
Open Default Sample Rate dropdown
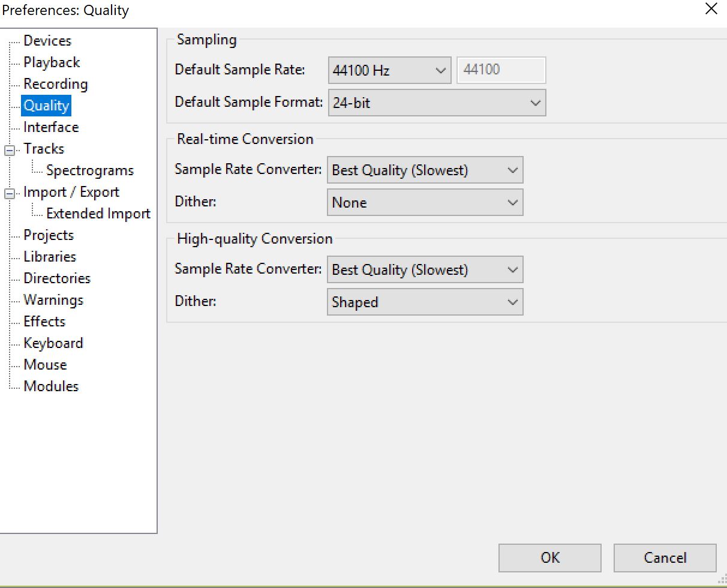(x=389, y=70)
